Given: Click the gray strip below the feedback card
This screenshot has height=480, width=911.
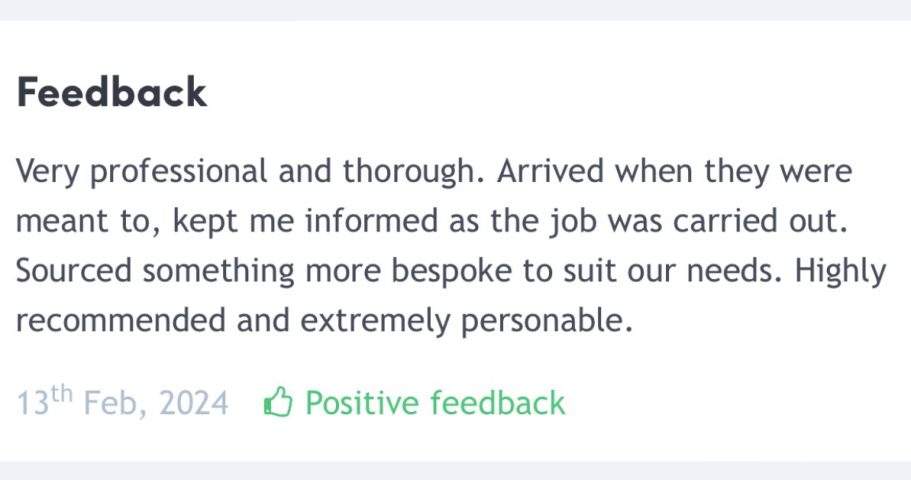Looking at the screenshot, I should pyautogui.click(x=456, y=471).
